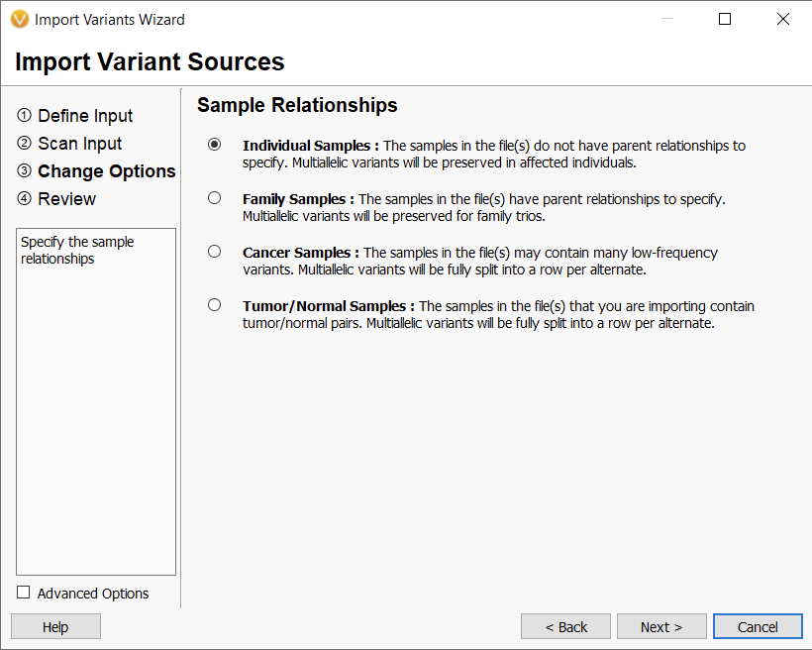Click the Tumor/Normal Samples bold label
This screenshot has height=650, width=812.
(329, 306)
